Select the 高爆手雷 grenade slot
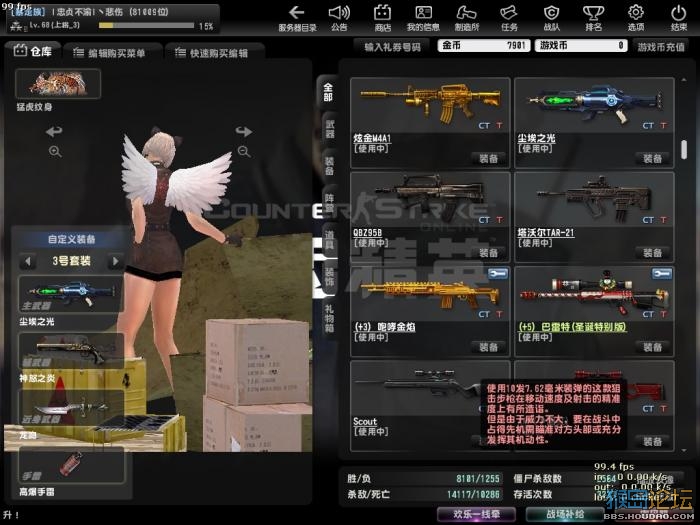 [x=71, y=464]
